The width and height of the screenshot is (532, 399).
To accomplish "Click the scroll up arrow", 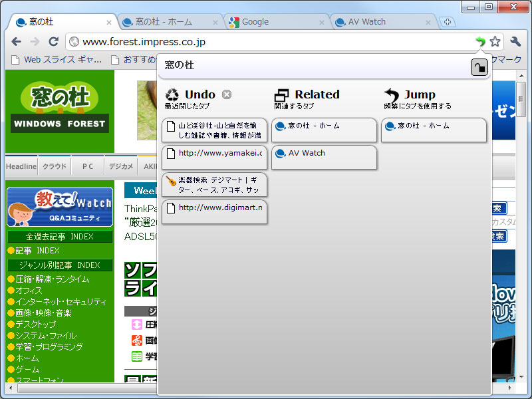I will (521, 76).
